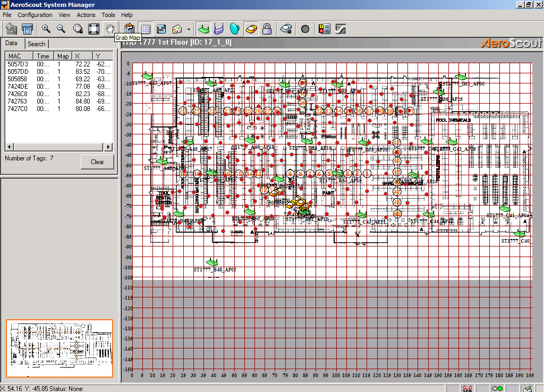
Task: Click reference point marker 21 on map
Action: click(x=197, y=111)
